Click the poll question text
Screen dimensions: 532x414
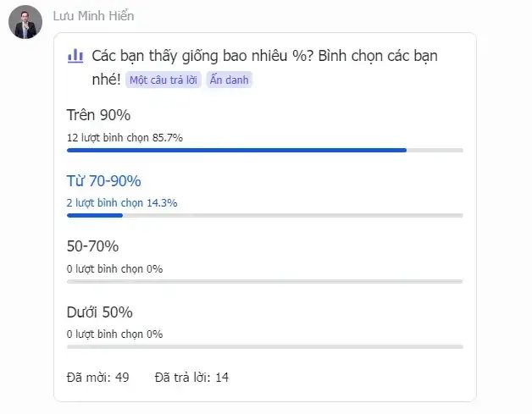(x=264, y=68)
